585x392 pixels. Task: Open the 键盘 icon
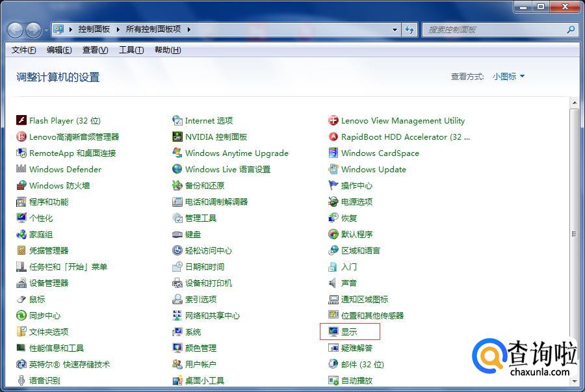coord(177,234)
